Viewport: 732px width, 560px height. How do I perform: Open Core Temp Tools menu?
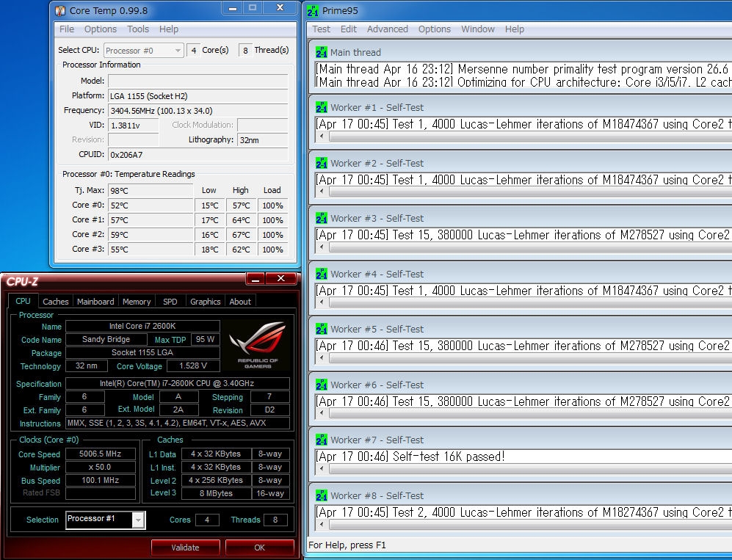point(138,29)
